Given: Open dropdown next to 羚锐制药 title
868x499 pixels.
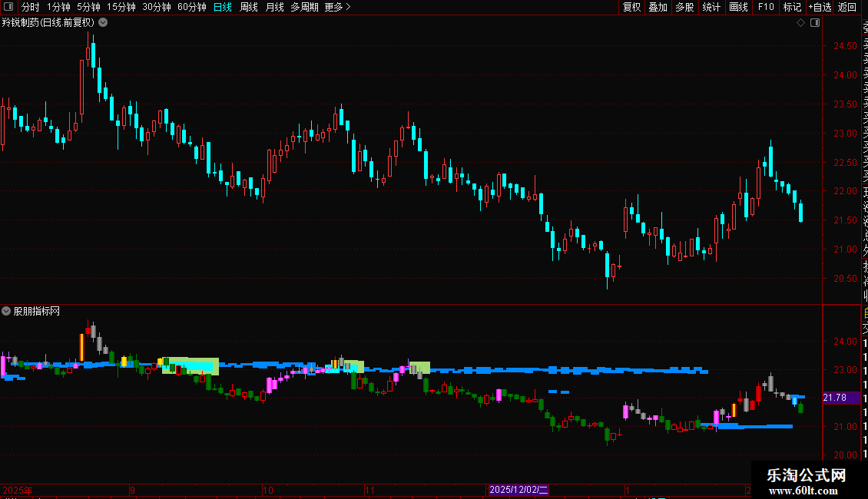Looking at the screenshot, I should [x=103, y=23].
